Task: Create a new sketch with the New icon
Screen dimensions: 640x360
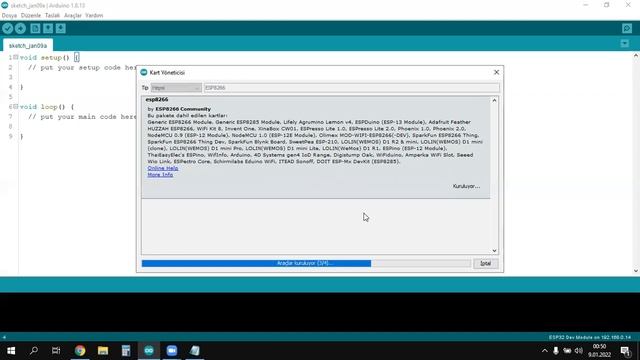Action: click(x=35, y=29)
